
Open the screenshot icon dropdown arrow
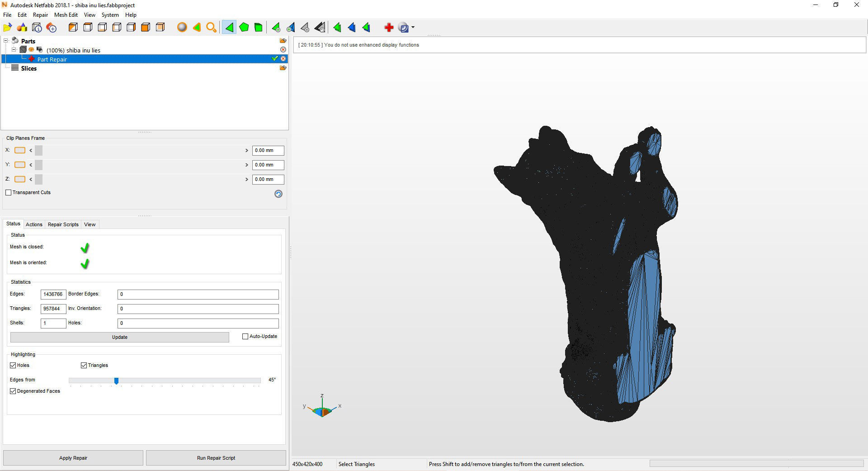click(x=413, y=28)
